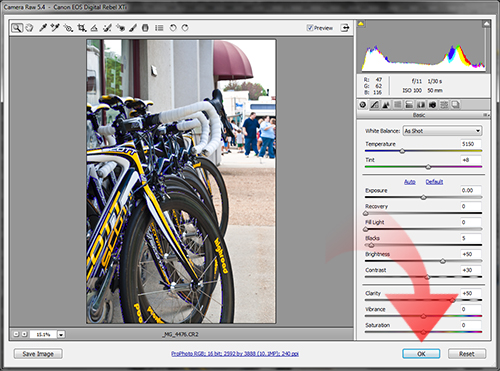500x371 pixels.
Task: Open the Basic panel flyout menu
Action: [x=487, y=115]
